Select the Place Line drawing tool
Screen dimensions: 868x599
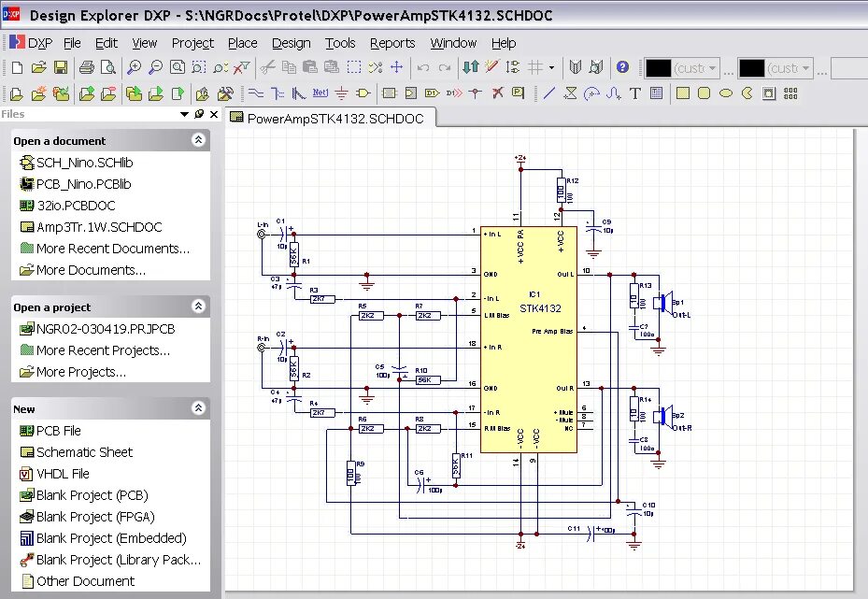(548, 93)
